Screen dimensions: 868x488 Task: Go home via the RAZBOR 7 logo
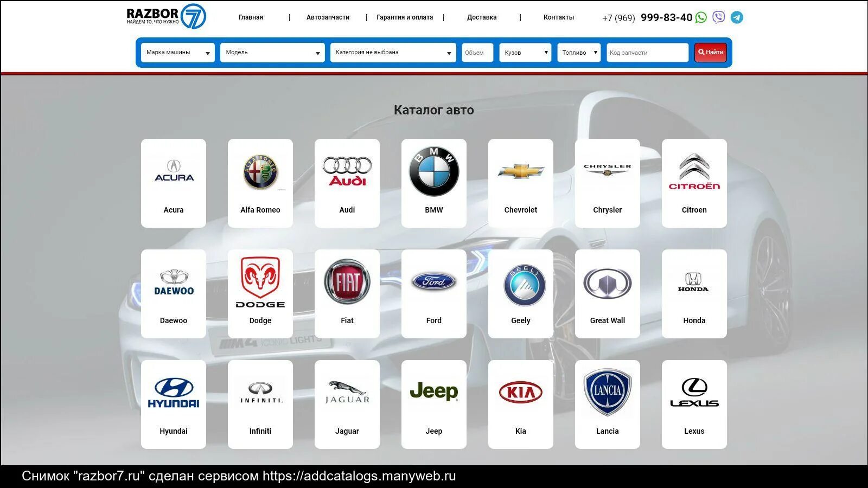point(166,16)
